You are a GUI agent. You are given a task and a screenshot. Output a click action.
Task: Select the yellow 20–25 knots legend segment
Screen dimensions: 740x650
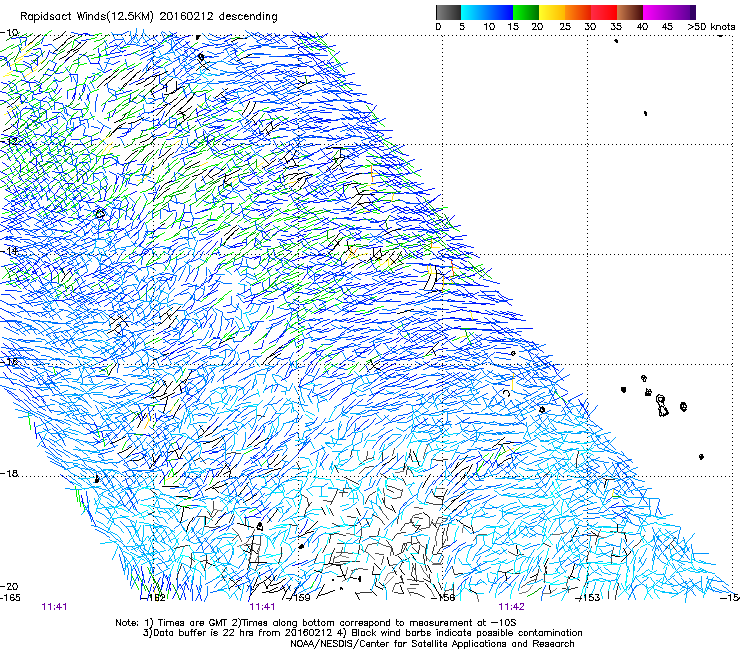pyautogui.click(x=552, y=12)
